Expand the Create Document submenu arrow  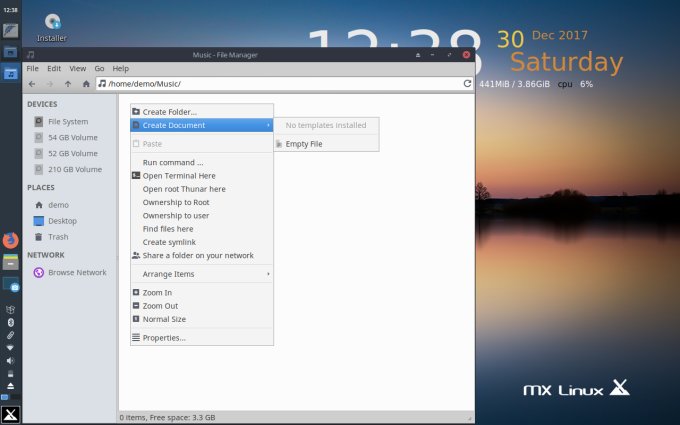pos(268,125)
